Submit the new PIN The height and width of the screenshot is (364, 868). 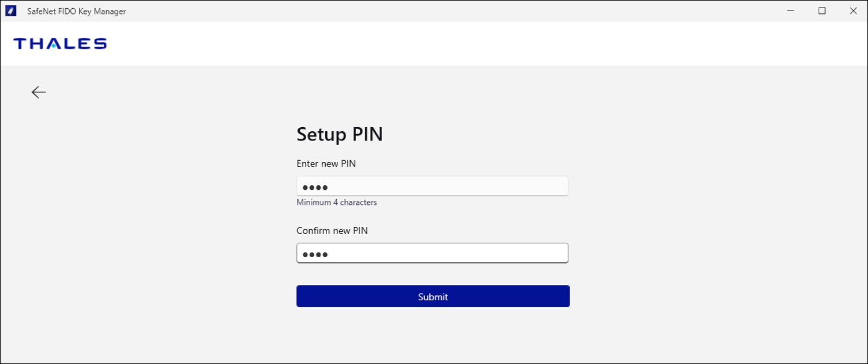tap(433, 296)
